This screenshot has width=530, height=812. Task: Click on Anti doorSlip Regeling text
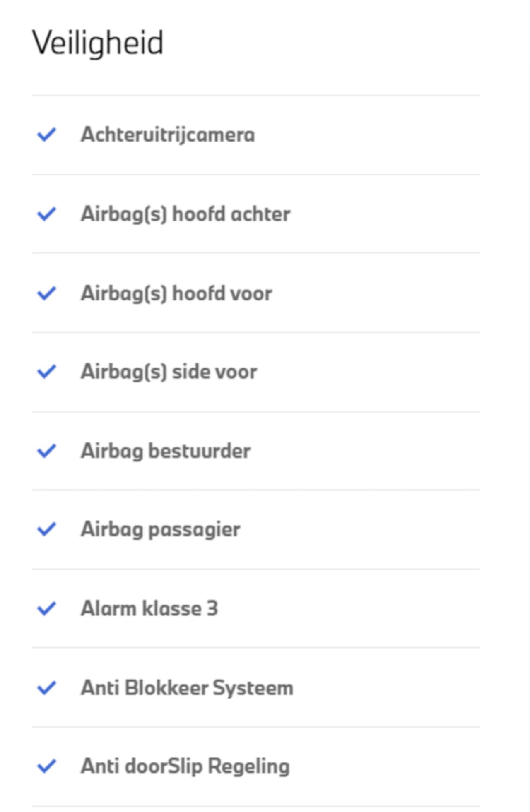click(185, 766)
